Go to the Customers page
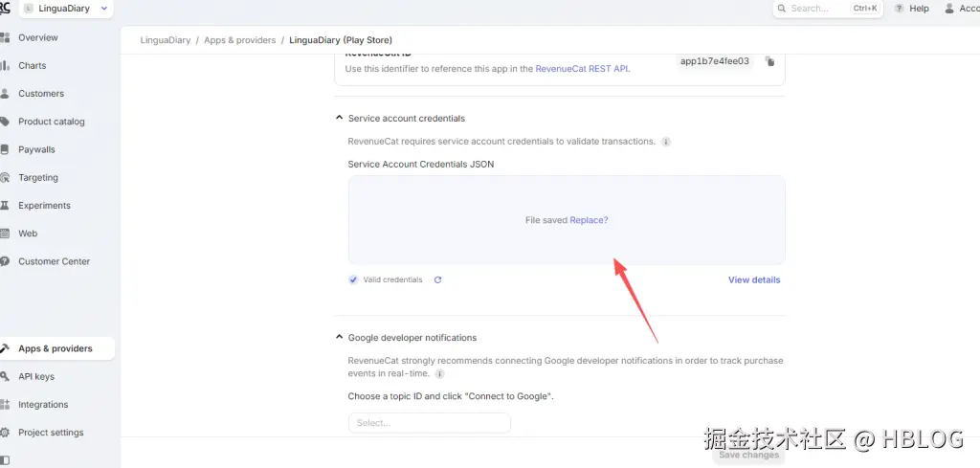The image size is (980, 468). point(40,94)
